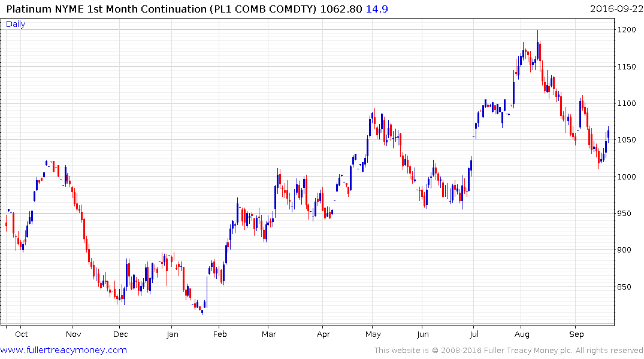Click the Mar label on the time axis

click(269, 334)
